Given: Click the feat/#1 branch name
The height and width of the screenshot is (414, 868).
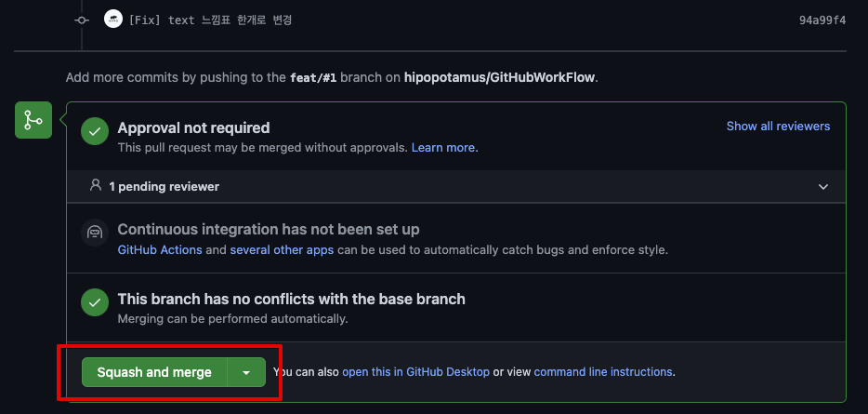Looking at the screenshot, I should pyautogui.click(x=313, y=77).
